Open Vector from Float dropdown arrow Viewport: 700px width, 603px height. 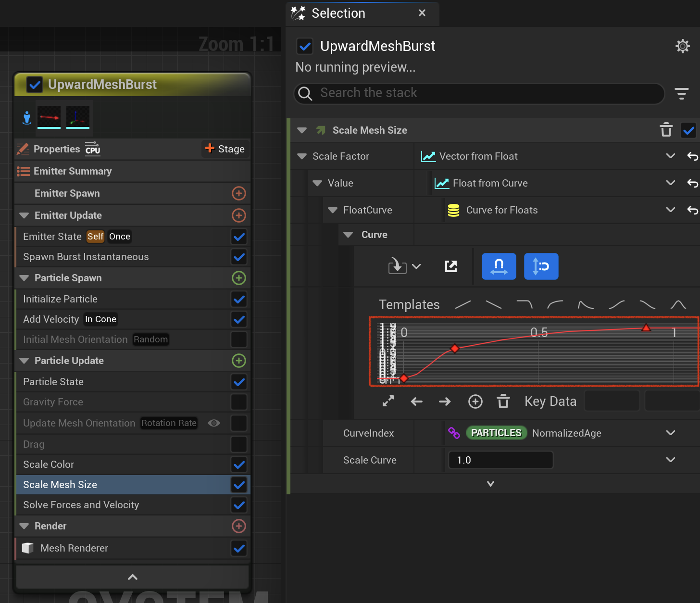(670, 156)
